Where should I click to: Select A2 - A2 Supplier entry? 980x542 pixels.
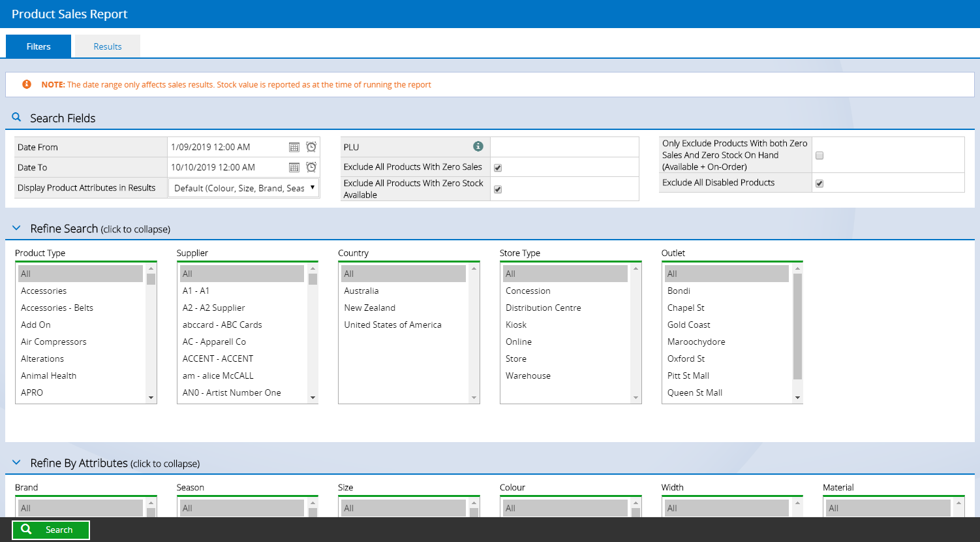242,308
